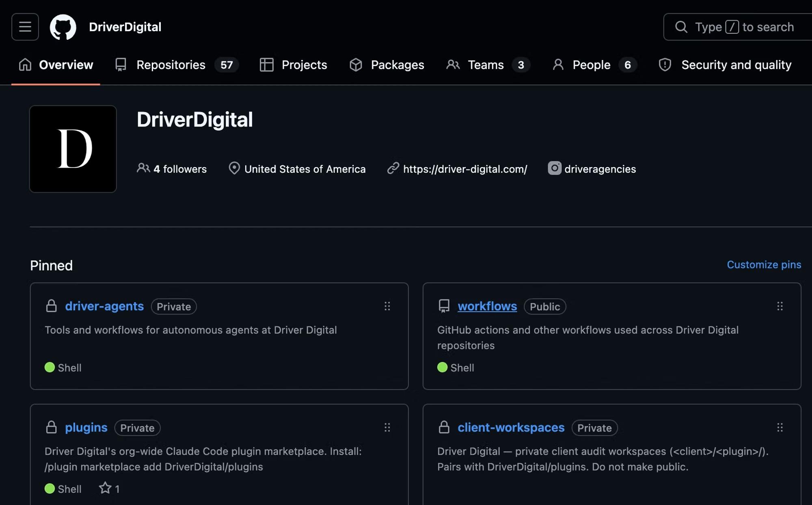812x505 pixels.
Task: Click the People count badge 6
Action: point(628,65)
